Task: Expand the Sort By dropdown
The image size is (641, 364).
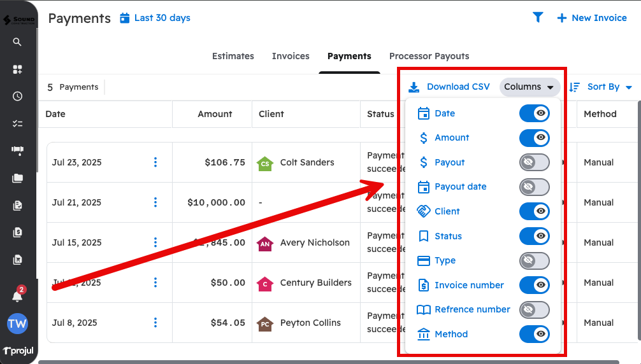Action: pyautogui.click(x=601, y=87)
